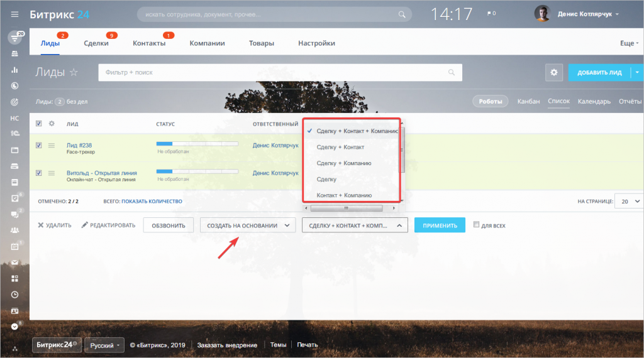Click ПОКАЗАТЬ КОЛИЧЕСТВО link
Image resolution: width=644 pixels, height=358 pixels.
(152, 202)
